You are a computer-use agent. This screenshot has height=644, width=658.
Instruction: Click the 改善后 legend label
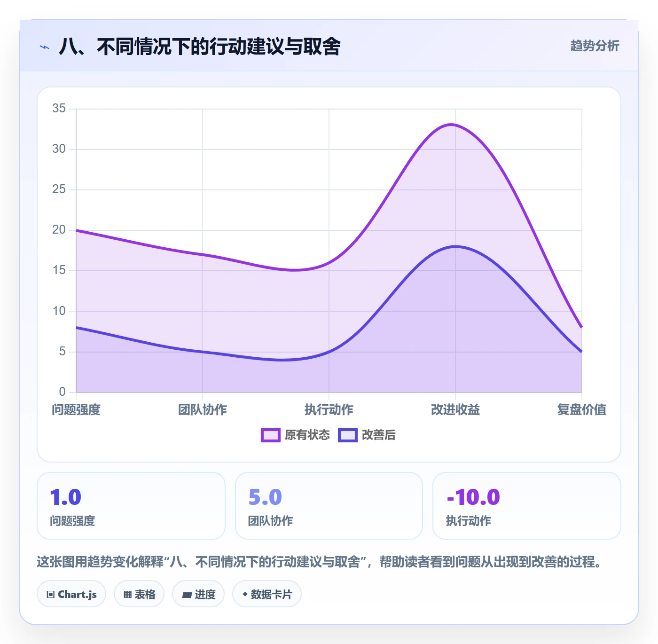point(378,435)
